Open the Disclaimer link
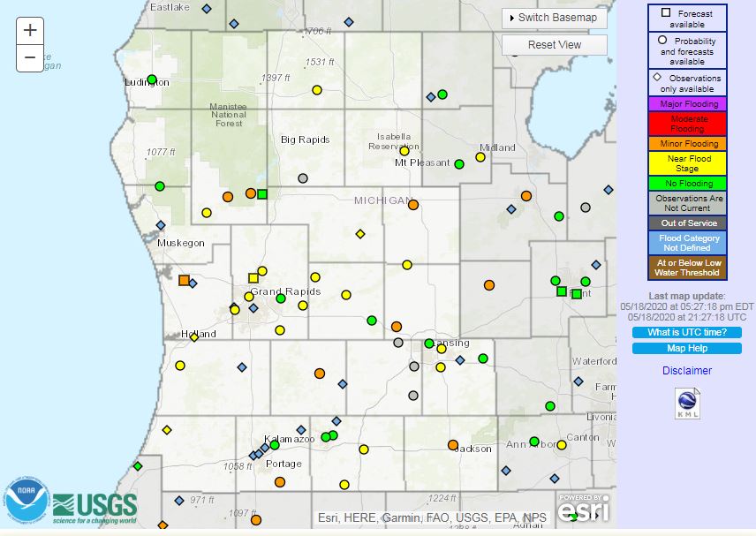 point(686,371)
